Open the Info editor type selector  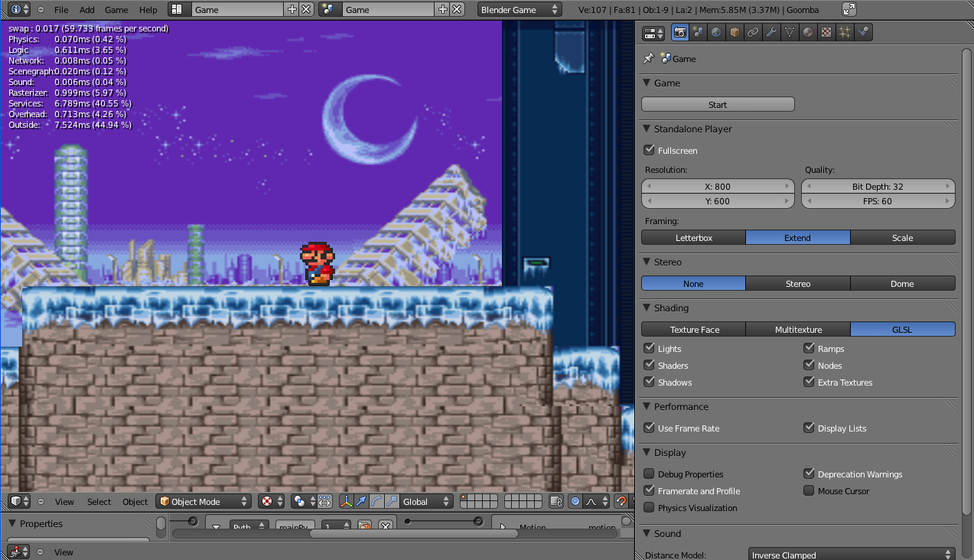tap(21, 9)
